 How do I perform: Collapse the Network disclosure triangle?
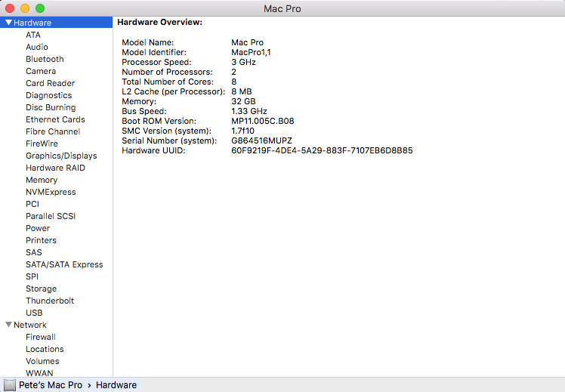8,325
